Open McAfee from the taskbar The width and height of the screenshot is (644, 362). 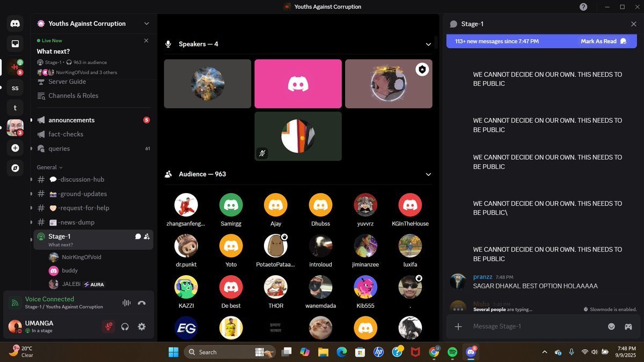tap(415, 352)
